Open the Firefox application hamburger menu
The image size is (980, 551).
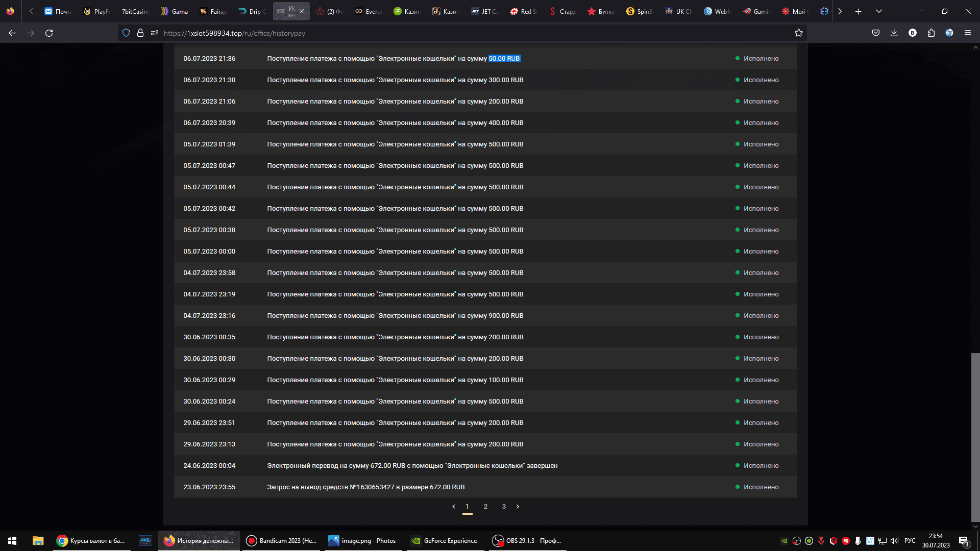pyautogui.click(x=968, y=33)
